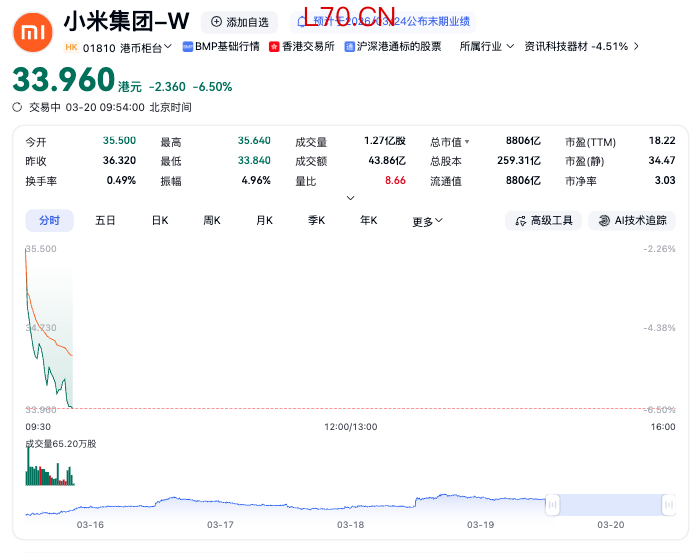Click the 成交量65.20万股 label
Image resolution: width=699 pixels, height=553 pixels.
click(x=61, y=444)
